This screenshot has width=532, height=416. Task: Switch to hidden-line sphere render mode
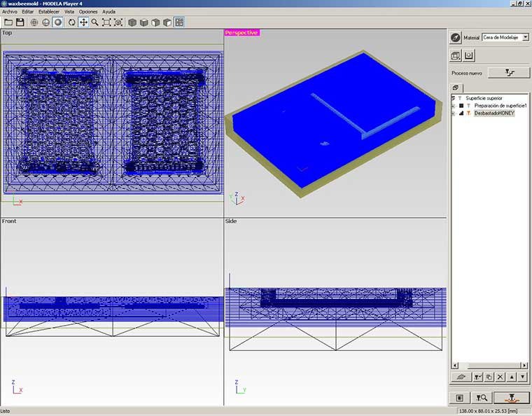click(x=45, y=22)
